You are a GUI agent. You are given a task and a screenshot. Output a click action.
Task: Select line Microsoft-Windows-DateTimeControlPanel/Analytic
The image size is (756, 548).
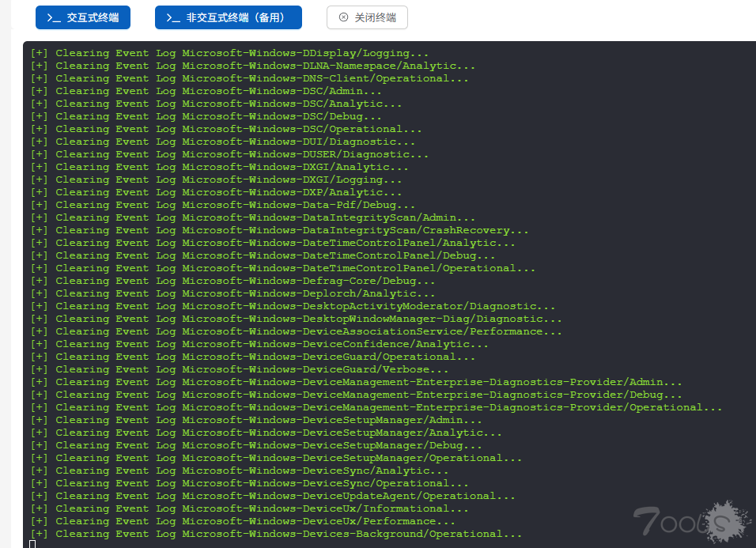[x=273, y=243]
